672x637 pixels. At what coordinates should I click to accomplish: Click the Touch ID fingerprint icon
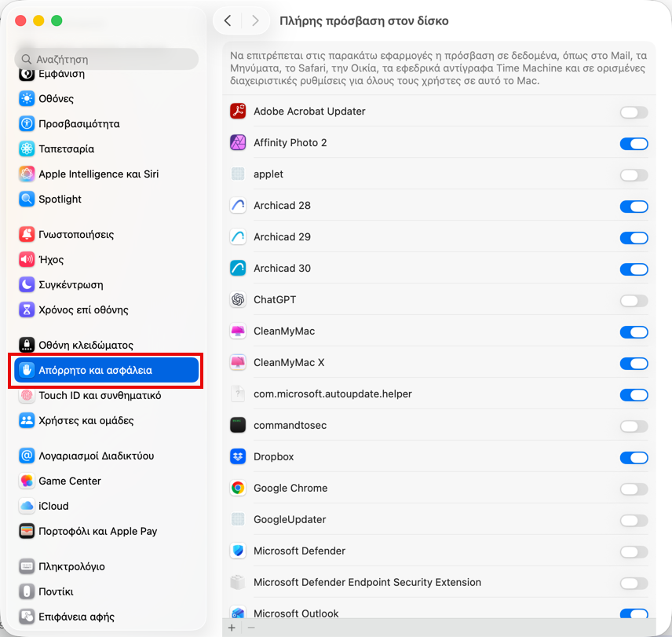coord(27,395)
